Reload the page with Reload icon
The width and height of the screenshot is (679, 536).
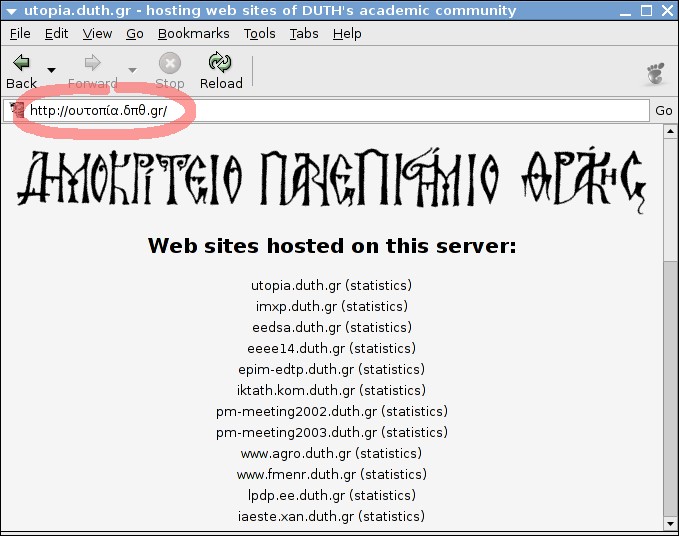[x=221, y=64]
